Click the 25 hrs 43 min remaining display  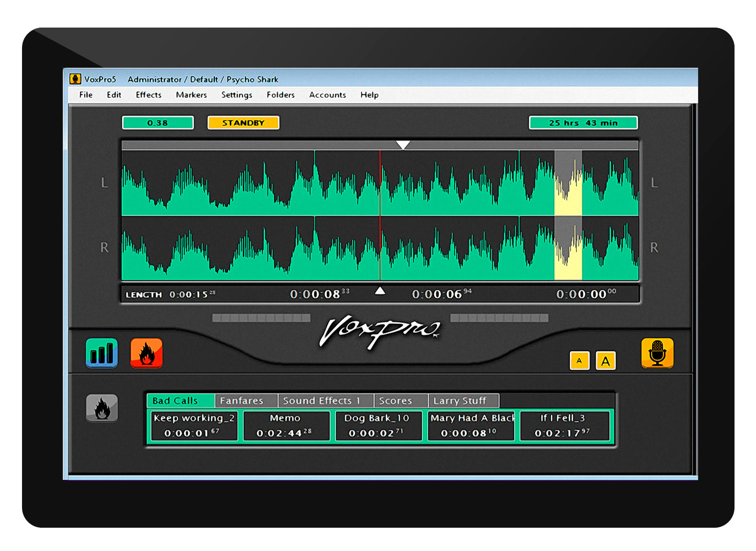pyautogui.click(x=583, y=123)
